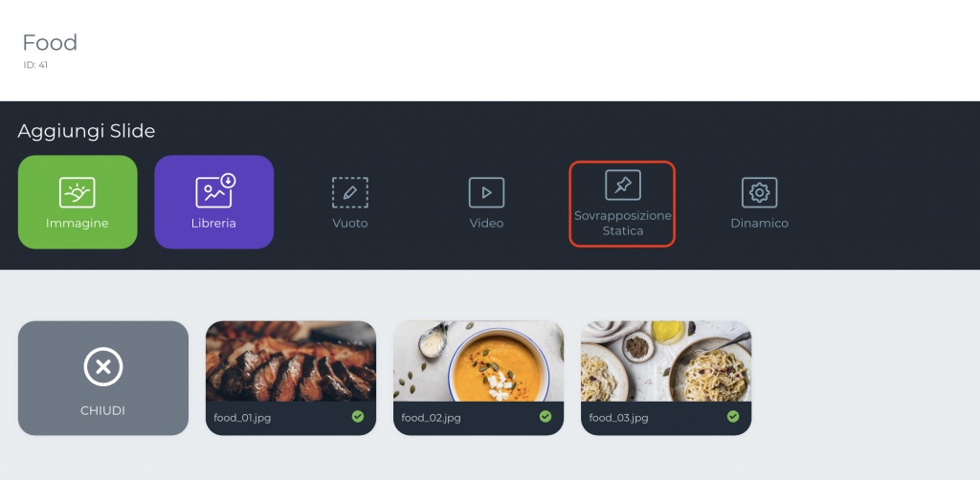Click the X circle icon on Chiudi
This screenshot has width=980, height=480.
pyautogui.click(x=103, y=367)
